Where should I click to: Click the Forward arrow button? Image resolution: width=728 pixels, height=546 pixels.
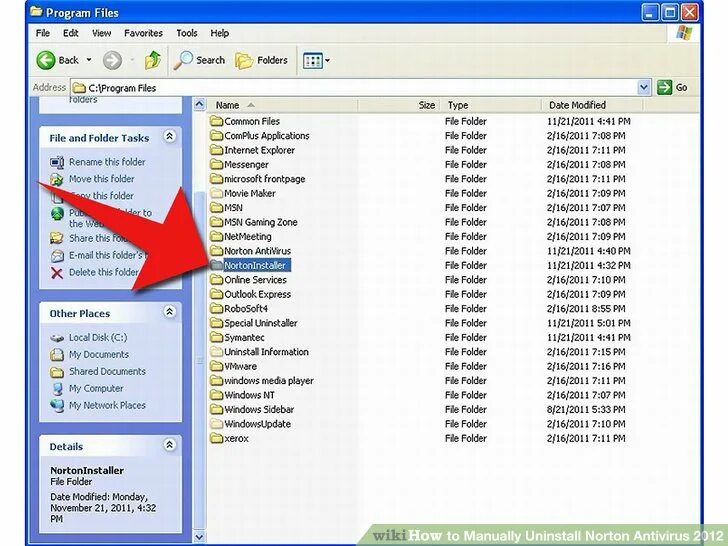(x=112, y=60)
